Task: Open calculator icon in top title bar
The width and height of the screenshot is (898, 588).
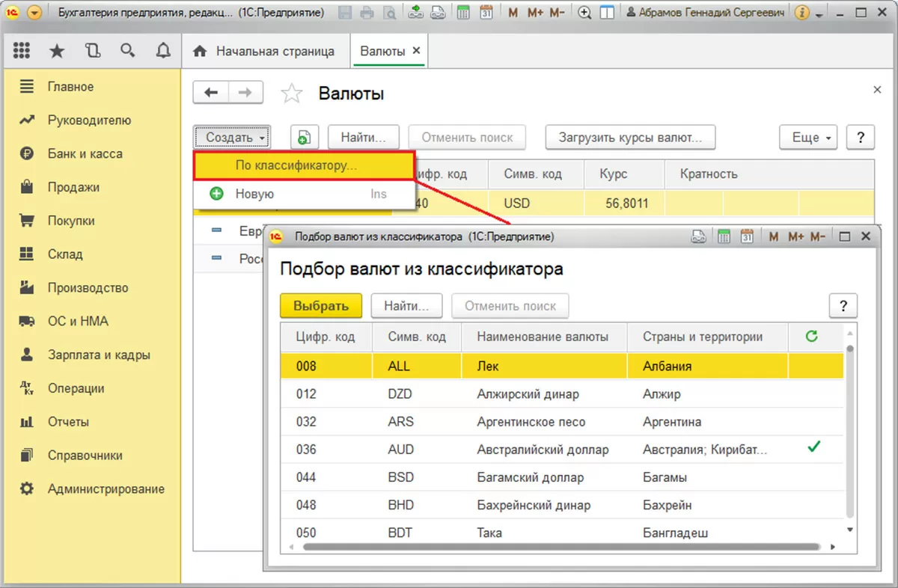Action: pos(463,13)
